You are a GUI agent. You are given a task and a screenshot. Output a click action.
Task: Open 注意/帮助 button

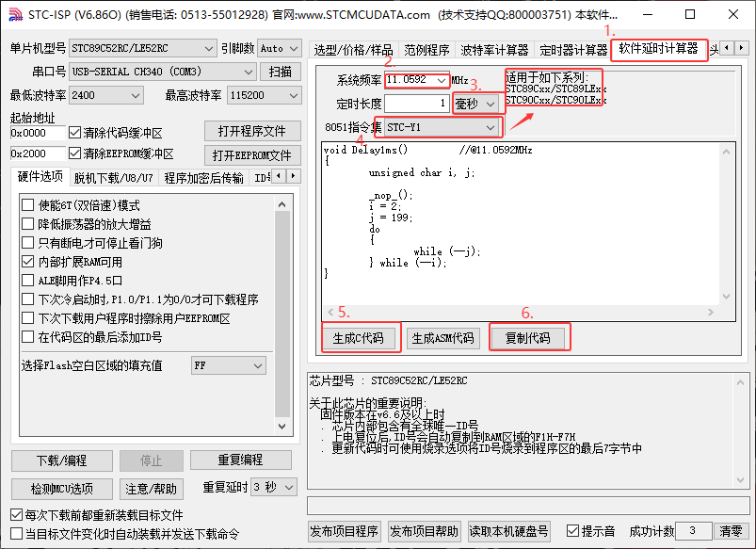coord(152,489)
